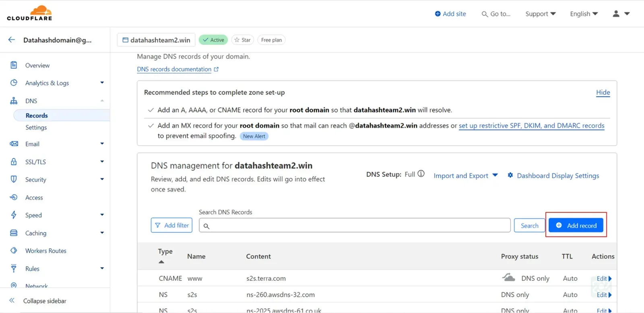Screen dimensions: 644x313
Task: Edit the ns-260.awsdns-32.com NS record
Action: (604, 295)
